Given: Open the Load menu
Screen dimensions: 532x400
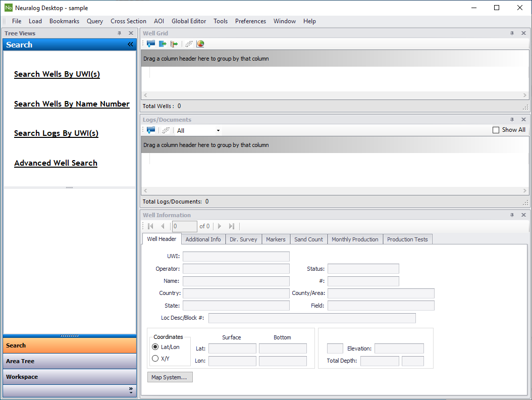Looking at the screenshot, I should [35, 21].
